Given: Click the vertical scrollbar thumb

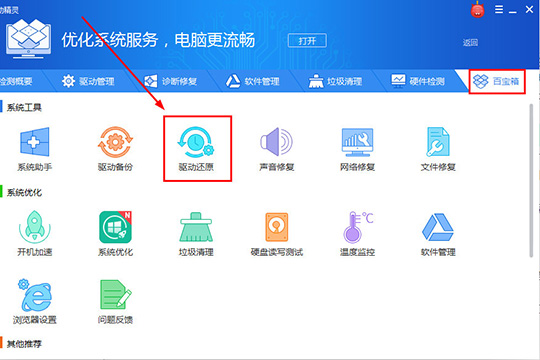Looking at the screenshot, I should [x=531, y=181].
